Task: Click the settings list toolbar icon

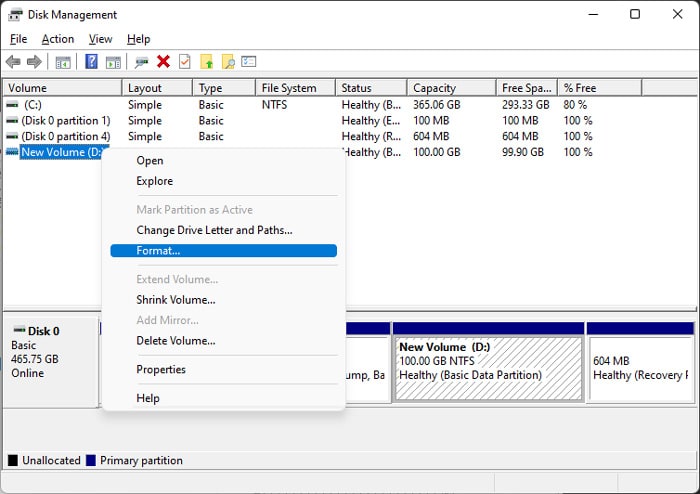Action: click(x=249, y=61)
